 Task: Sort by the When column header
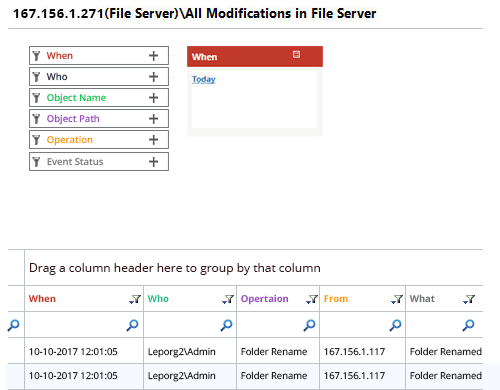[42, 299]
